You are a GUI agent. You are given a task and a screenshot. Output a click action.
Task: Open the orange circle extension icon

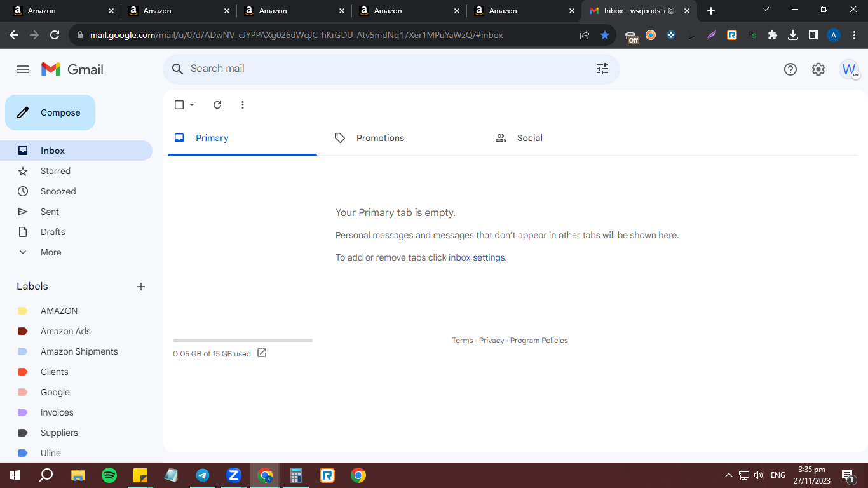651,35
